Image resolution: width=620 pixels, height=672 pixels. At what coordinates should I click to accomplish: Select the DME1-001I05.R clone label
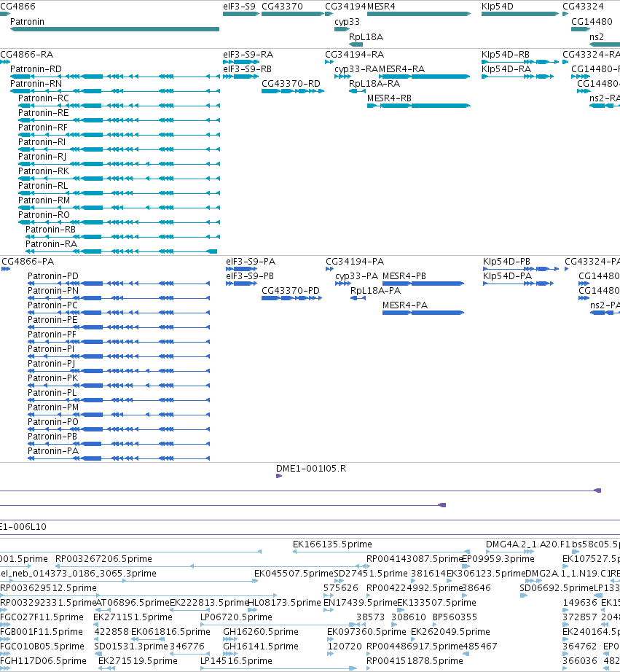tap(311, 469)
